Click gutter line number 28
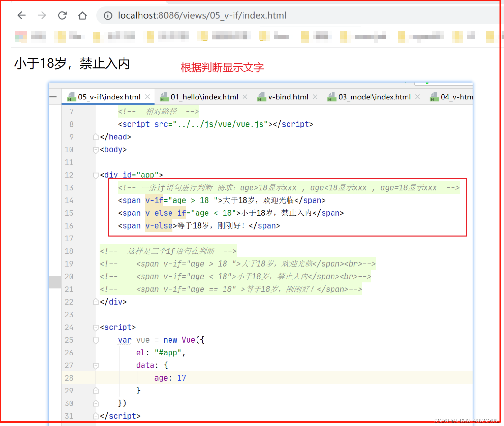 pos(69,378)
